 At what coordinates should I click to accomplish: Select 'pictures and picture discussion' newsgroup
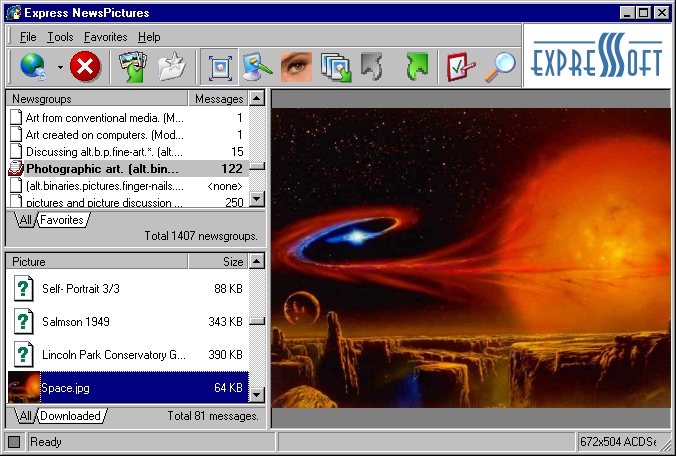coord(128,201)
